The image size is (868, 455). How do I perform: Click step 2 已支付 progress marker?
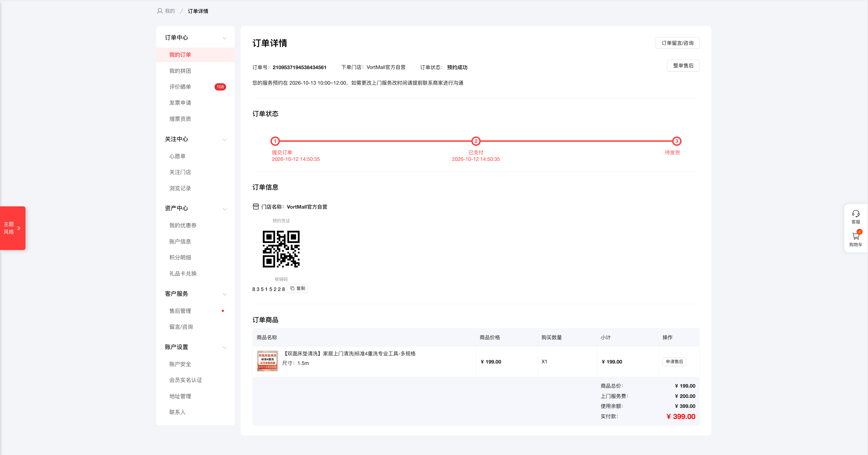(476, 141)
